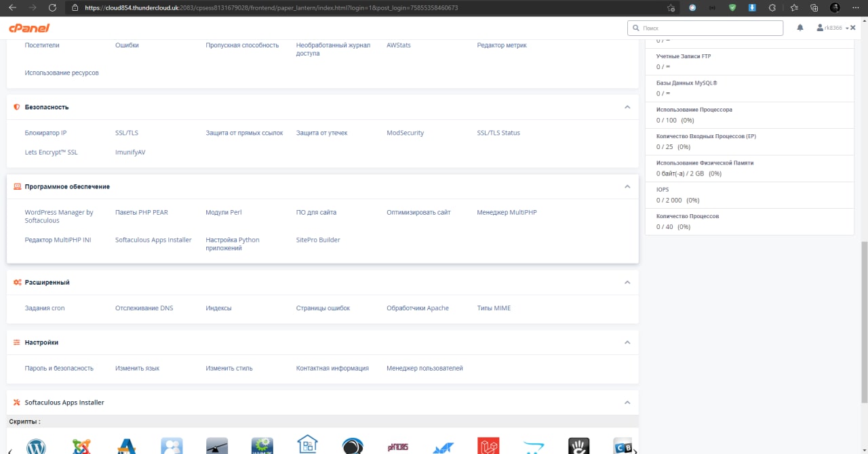
Task: Open the browser extensions puzzle icon
Action: (x=772, y=8)
